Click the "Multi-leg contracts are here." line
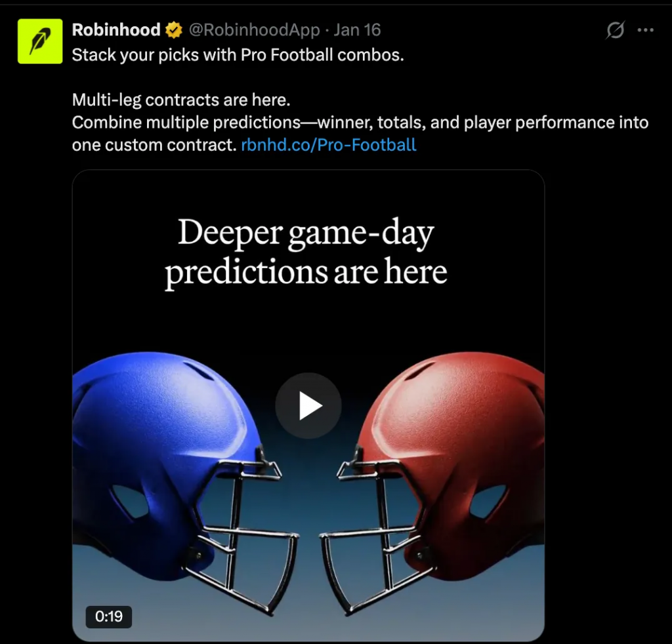 coord(181,100)
